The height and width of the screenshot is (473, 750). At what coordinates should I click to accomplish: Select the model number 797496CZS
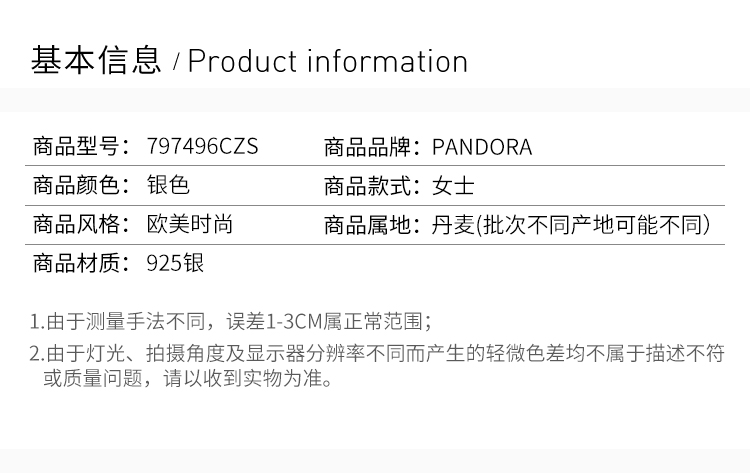[202, 147]
